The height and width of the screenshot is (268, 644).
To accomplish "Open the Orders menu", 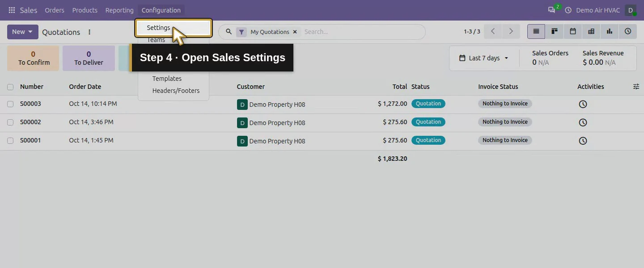I will coord(55,10).
